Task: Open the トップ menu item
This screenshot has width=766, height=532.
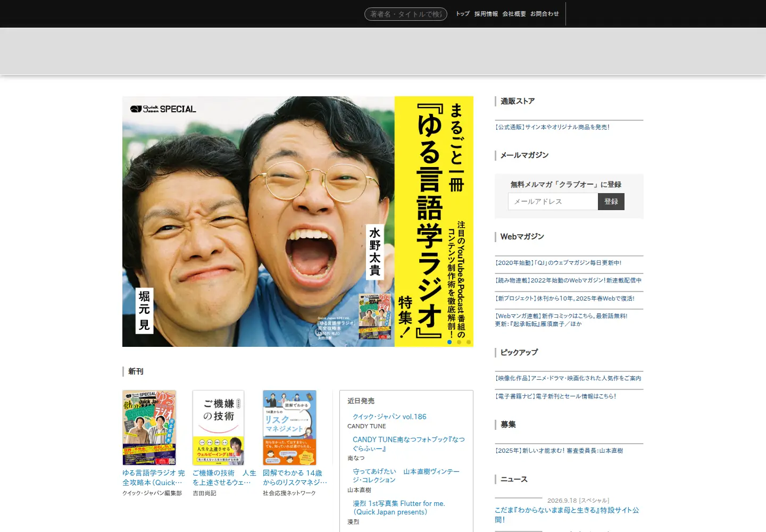Action: point(463,14)
